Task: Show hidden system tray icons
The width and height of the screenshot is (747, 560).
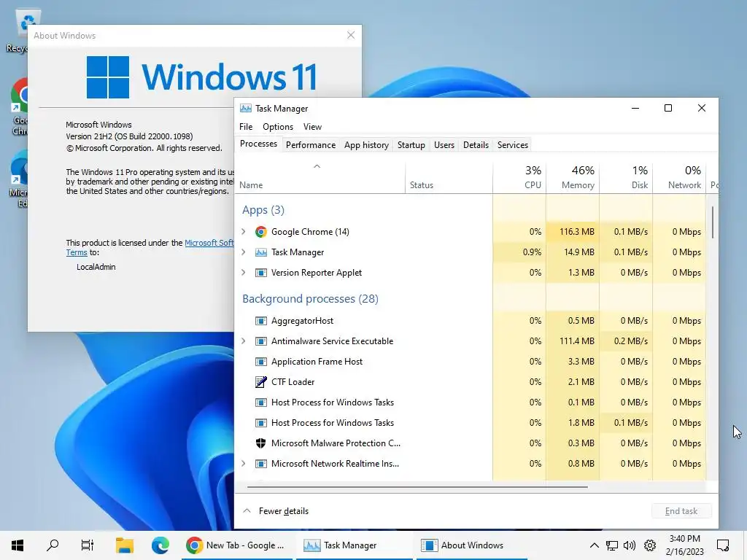Action: [594, 545]
